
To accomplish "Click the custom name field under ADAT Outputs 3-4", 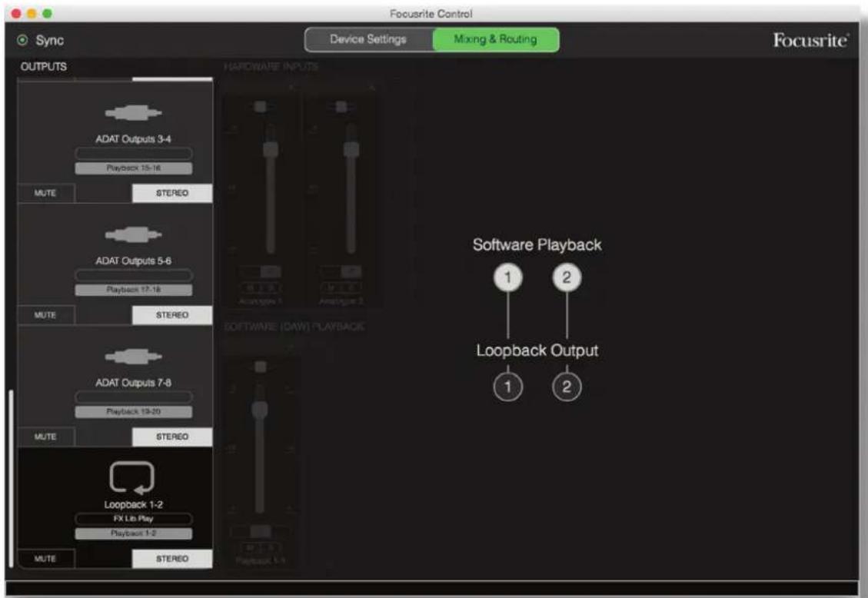I will (134, 153).
